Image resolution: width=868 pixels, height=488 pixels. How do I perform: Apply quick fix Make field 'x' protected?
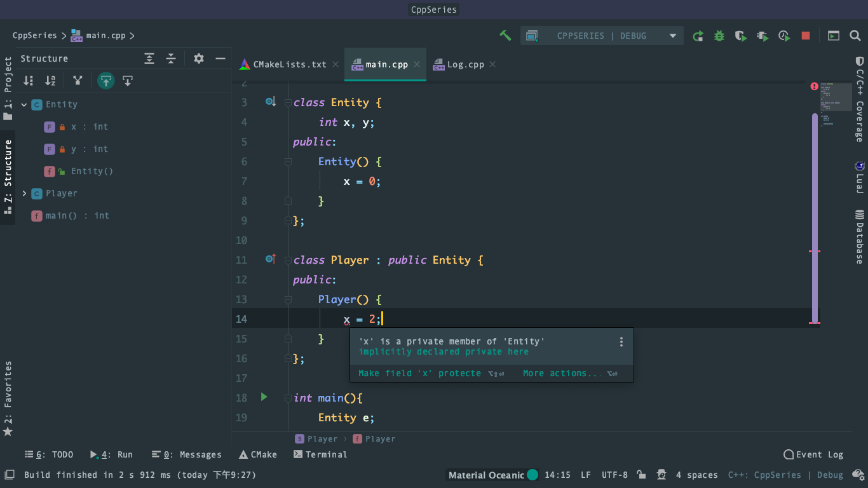419,374
